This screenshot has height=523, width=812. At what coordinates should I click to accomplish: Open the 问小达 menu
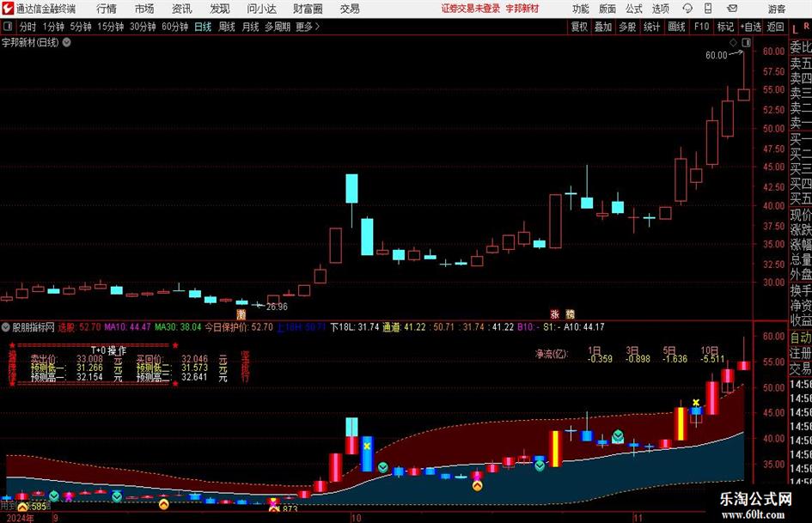[261, 9]
